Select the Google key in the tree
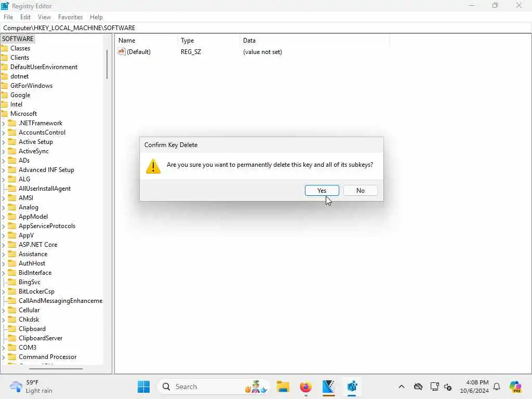This screenshot has width=532, height=399. [x=20, y=95]
